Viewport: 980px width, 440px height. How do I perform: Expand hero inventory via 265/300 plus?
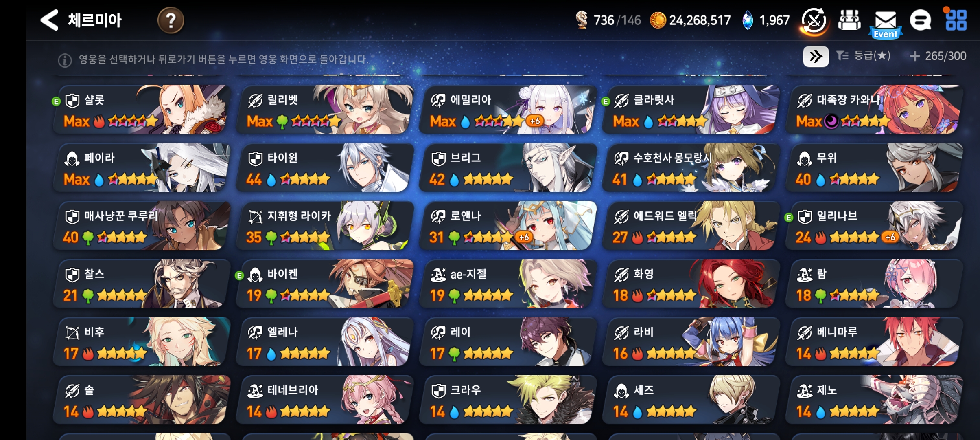938,56
